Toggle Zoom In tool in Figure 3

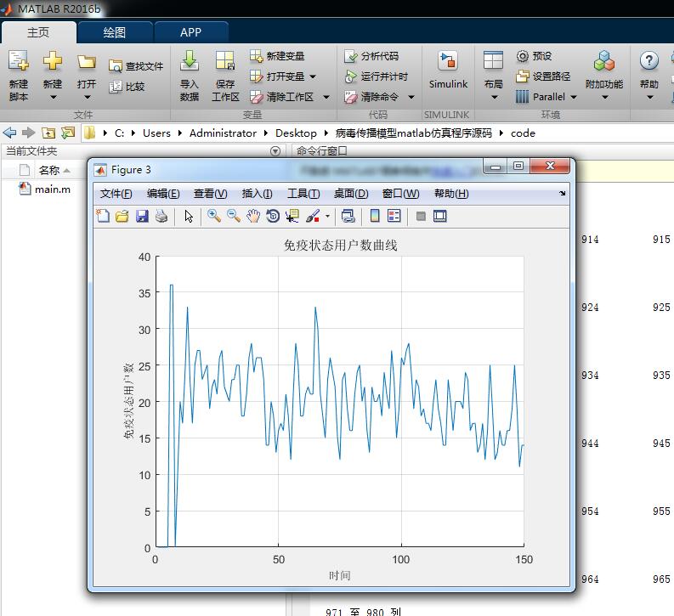coord(213,216)
